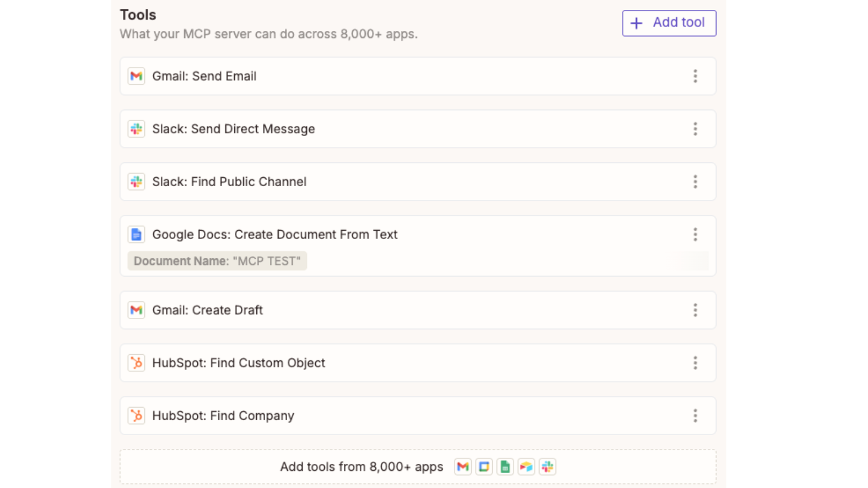Open options menu for Slack: Find Public Channel
The width and height of the screenshot is (868, 488).
point(695,182)
